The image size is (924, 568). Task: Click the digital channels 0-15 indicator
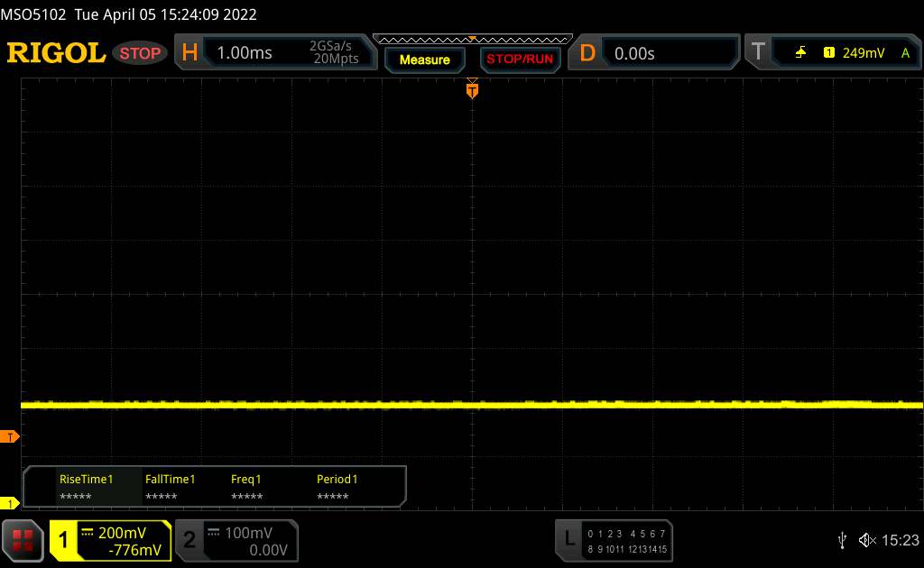click(x=627, y=542)
